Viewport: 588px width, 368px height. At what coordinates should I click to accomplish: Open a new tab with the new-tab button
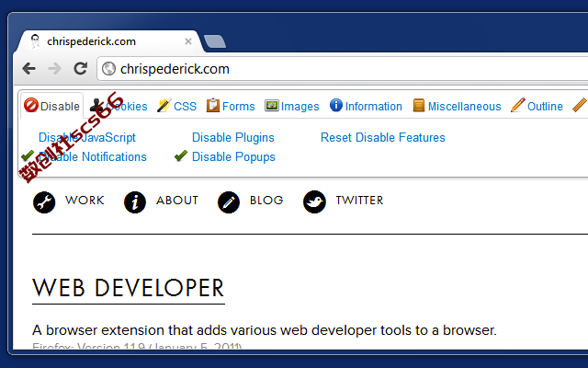click(x=215, y=41)
